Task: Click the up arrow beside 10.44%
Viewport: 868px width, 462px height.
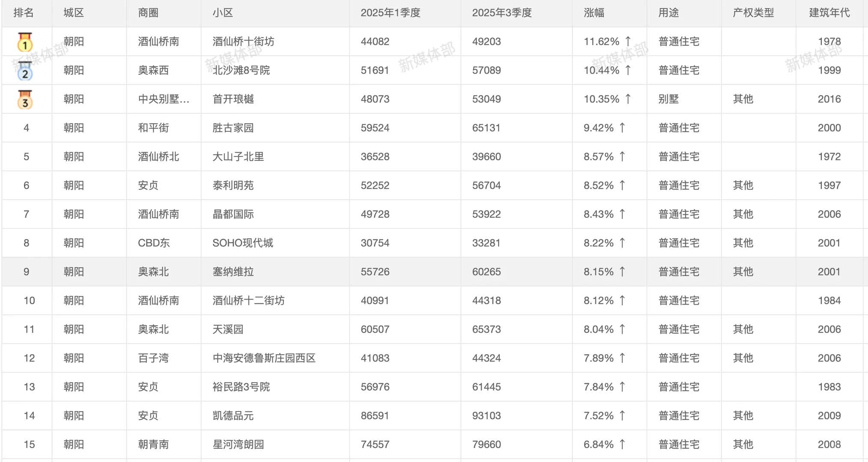Action: [627, 70]
